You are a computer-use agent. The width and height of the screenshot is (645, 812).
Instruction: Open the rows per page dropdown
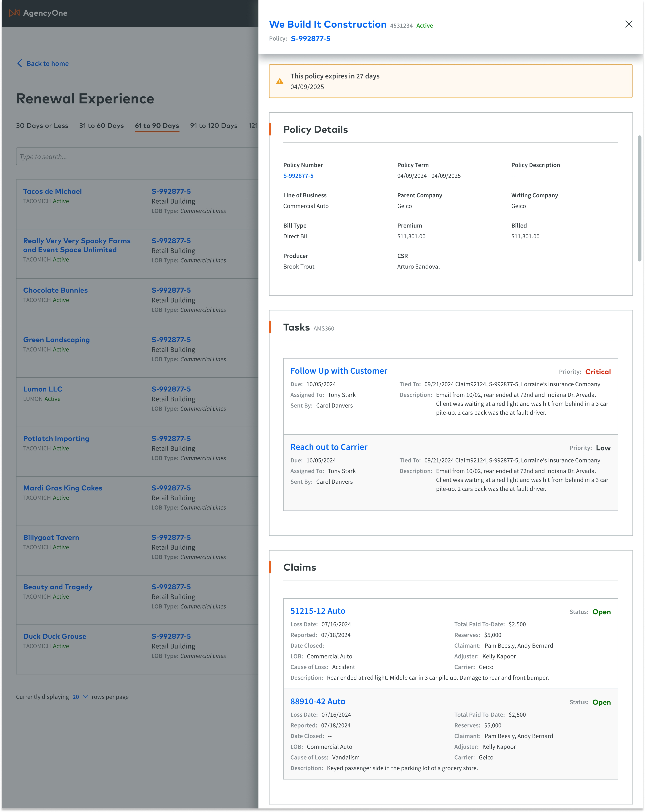80,697
